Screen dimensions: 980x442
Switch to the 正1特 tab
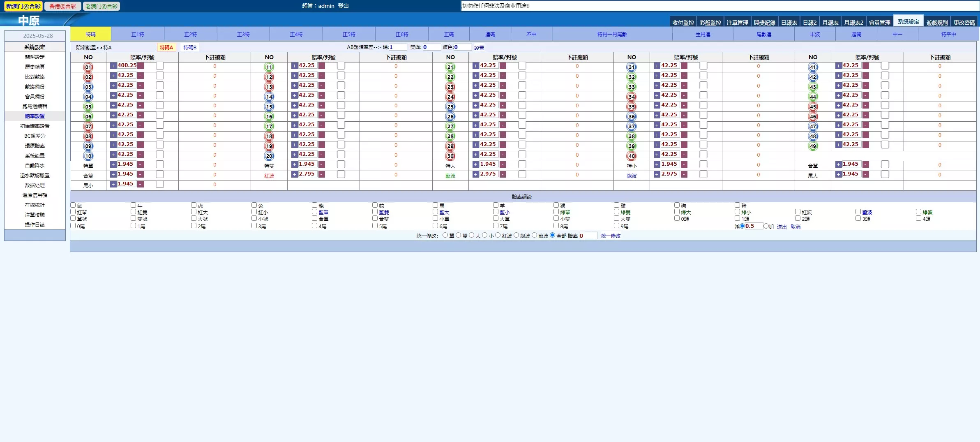coord(138,34)
